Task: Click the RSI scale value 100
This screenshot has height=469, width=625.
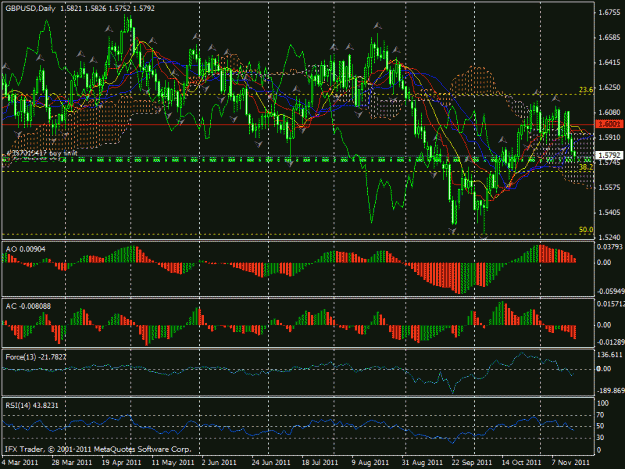Action: pos(603,404)
